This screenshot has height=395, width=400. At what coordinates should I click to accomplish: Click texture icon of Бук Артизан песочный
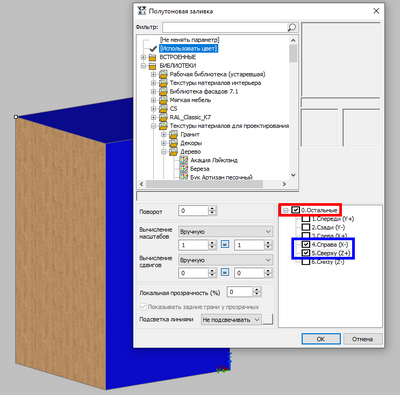point(184,177)
